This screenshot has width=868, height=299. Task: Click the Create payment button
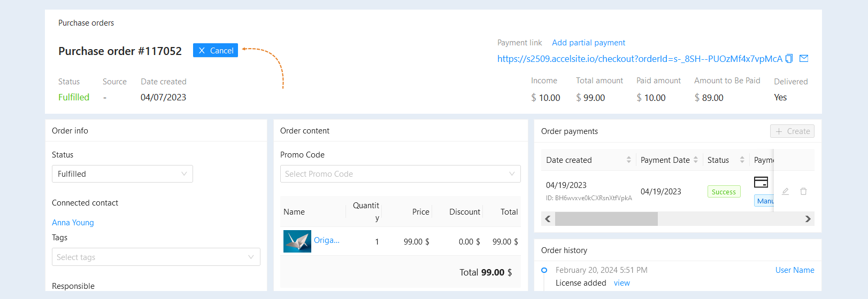click(792, 131)
